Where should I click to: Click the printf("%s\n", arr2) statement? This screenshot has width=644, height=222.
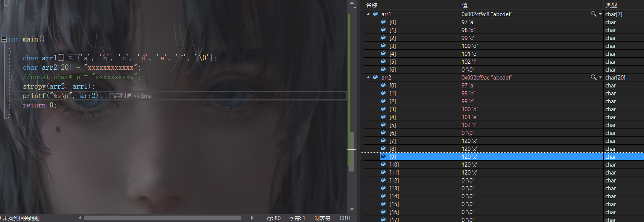point(62,96)
